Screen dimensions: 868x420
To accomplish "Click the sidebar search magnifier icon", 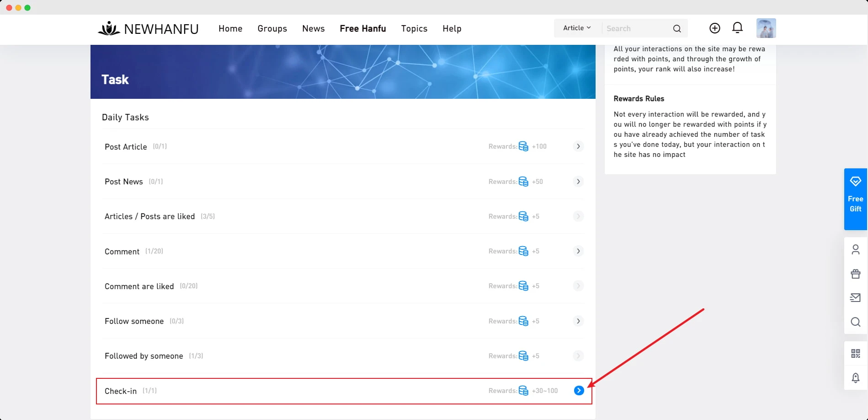I will (855, 322).
